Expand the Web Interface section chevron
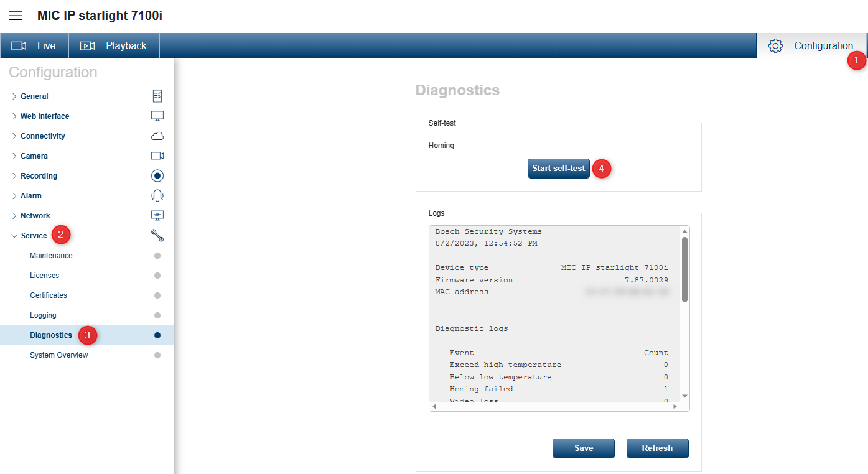 pyautogui.click(x=14, y=116)
